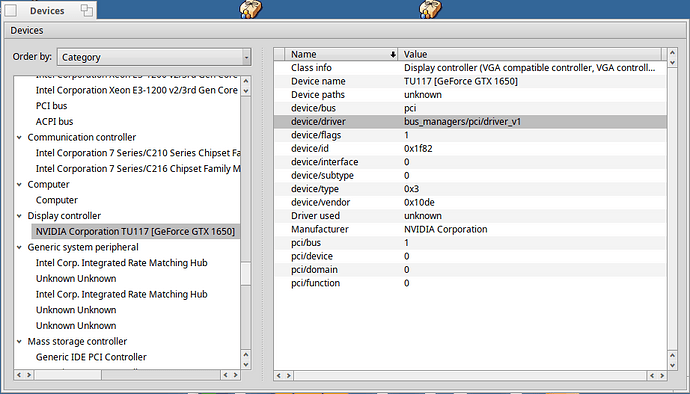The image size is (690, 394).
Task: Collapse the Display controller category
Action: pos(19,216)
